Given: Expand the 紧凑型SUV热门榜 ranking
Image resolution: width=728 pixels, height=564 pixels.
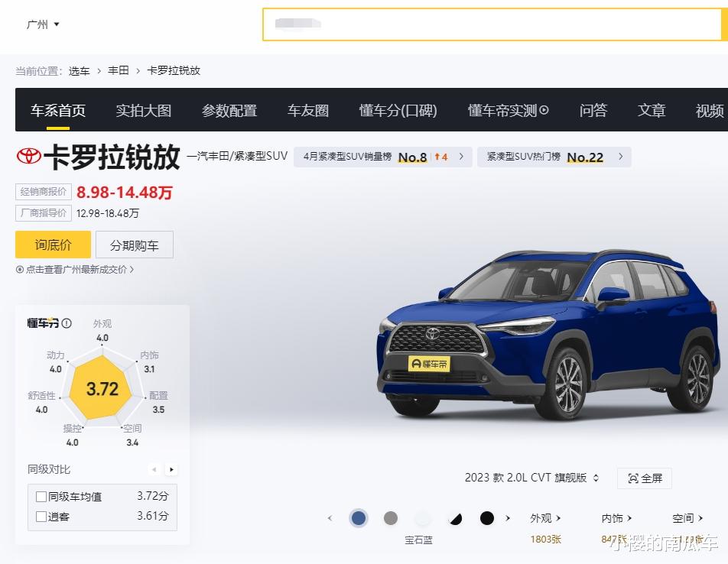Looking at the screenshot, I should (x=554, y=157).
